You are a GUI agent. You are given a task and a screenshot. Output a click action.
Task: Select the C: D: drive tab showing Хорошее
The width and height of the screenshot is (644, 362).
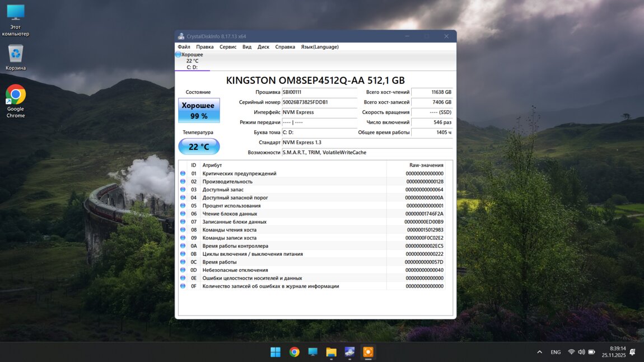click(192, 61)
